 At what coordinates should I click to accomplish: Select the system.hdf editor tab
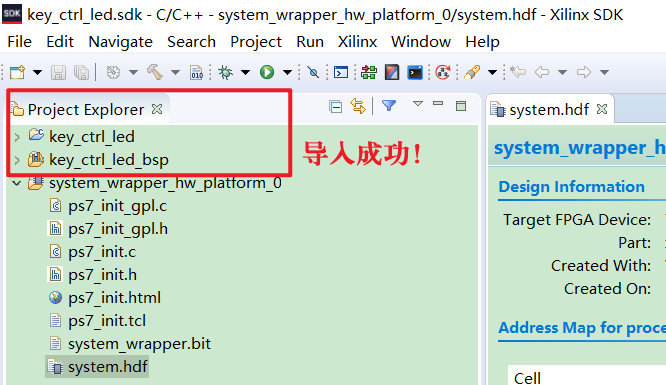click(549, 110)
